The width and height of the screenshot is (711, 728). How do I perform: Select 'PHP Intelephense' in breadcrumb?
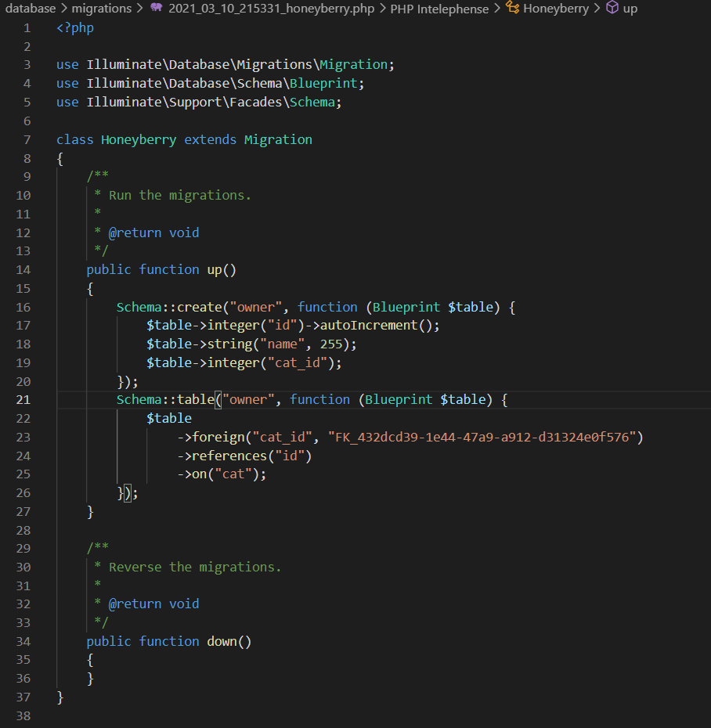tap(439, 9)
